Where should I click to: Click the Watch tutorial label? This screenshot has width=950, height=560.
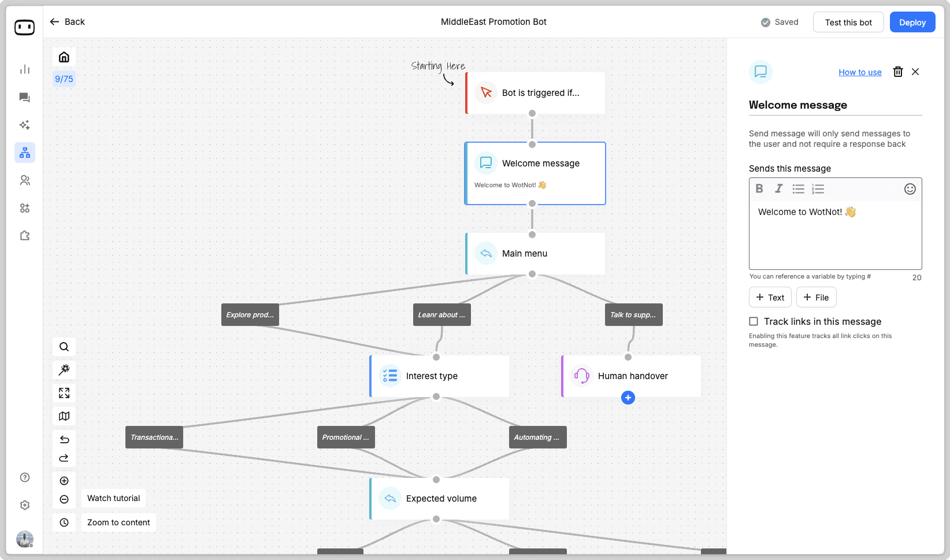tap(114, 498)
